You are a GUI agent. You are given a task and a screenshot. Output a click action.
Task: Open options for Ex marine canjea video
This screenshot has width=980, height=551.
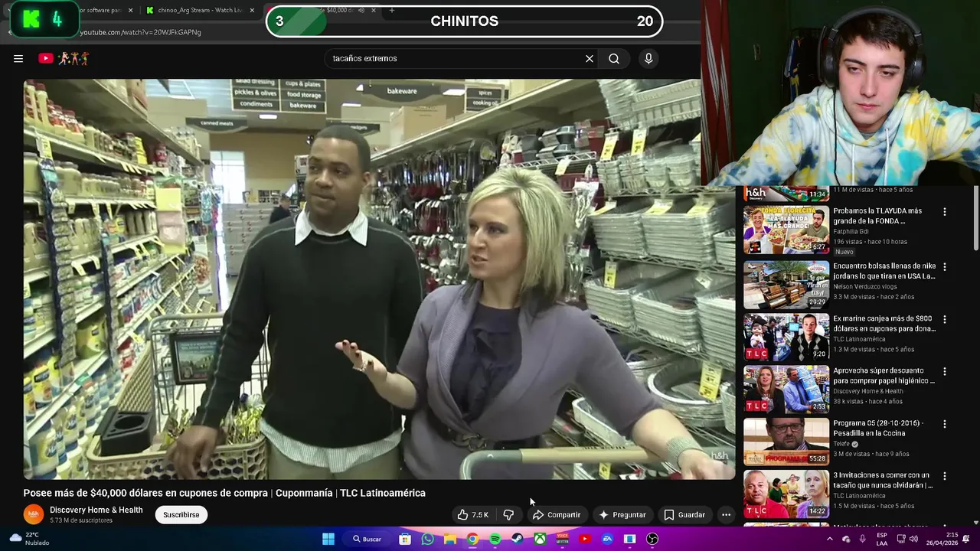coord(945,319)
